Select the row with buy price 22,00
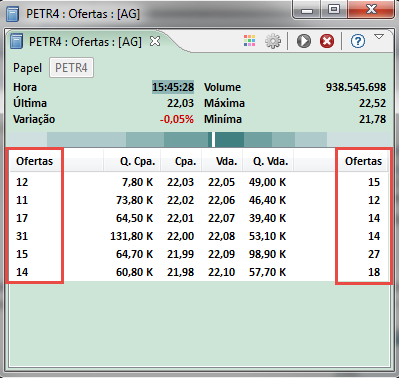This screenshot has width=399, height=378. pyautogui.click(x=199, y=236)
